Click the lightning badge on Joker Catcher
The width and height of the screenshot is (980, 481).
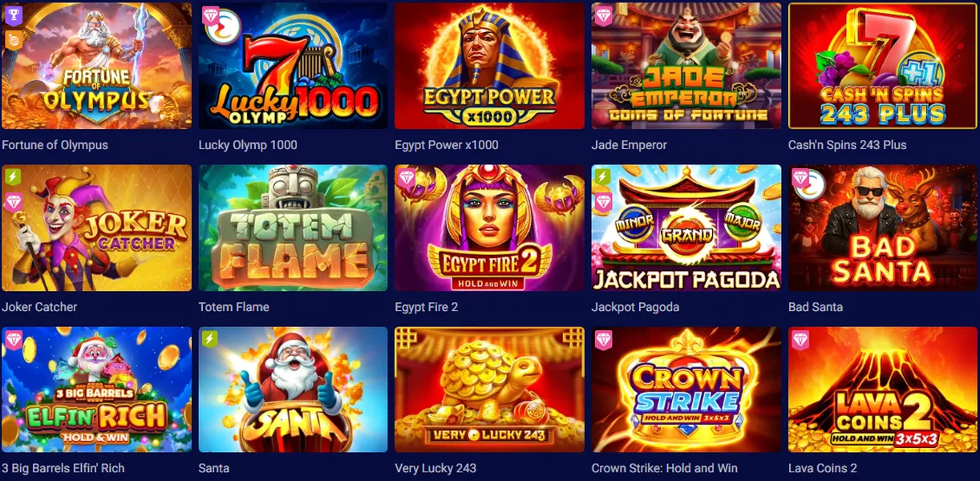pyautogui.click(x=14, y=177)
